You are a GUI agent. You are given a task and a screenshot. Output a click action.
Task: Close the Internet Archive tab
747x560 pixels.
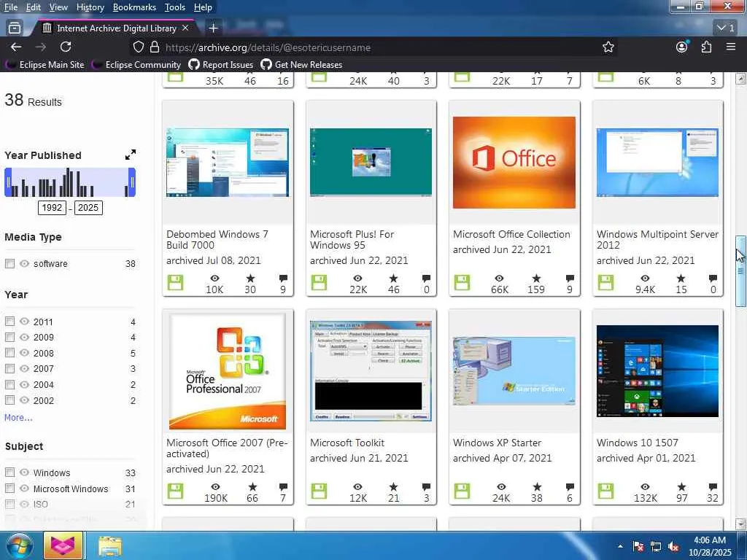click(x=185, y=28)
